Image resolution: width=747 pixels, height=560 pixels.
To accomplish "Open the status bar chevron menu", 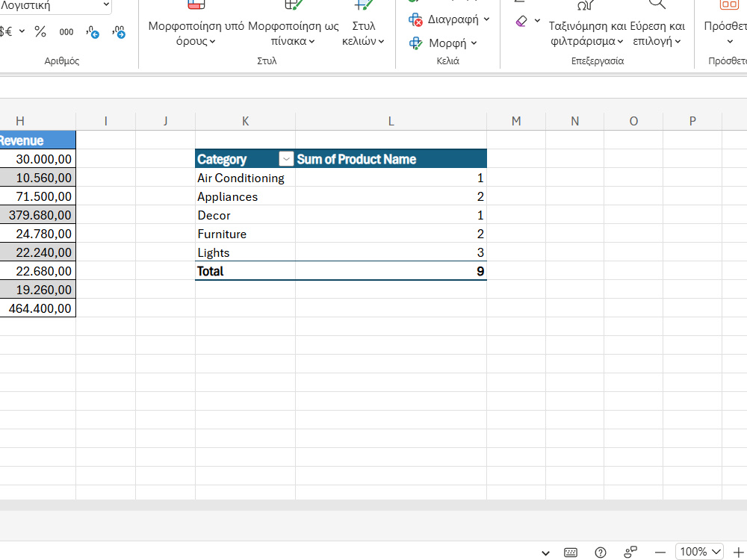I will click(545, 553).
